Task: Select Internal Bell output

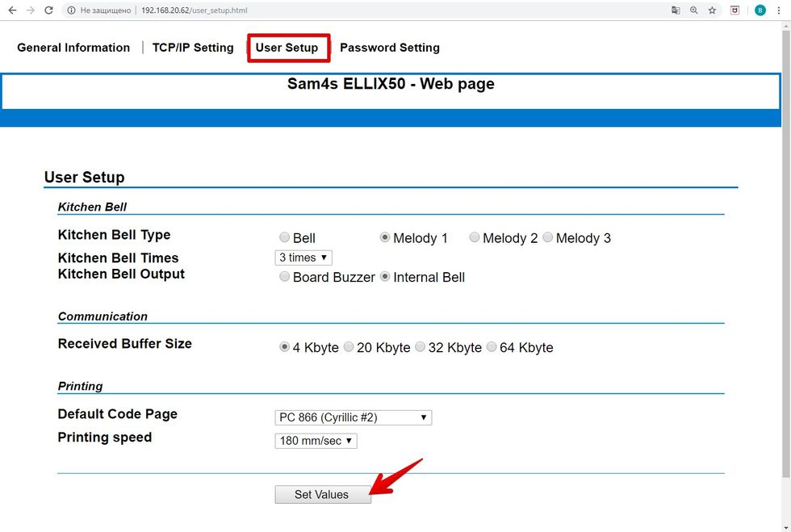Action: pyautogui.click(x=385, y=277)
